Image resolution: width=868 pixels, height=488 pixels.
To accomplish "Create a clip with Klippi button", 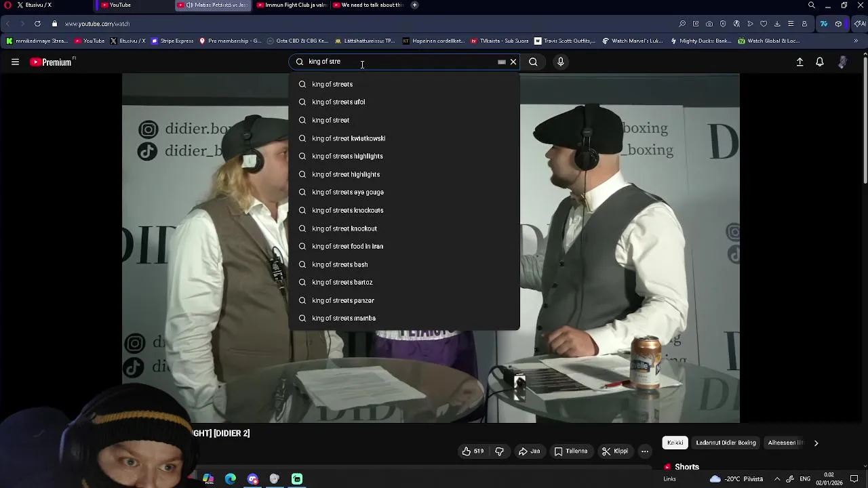I will (x=615, y=451).
